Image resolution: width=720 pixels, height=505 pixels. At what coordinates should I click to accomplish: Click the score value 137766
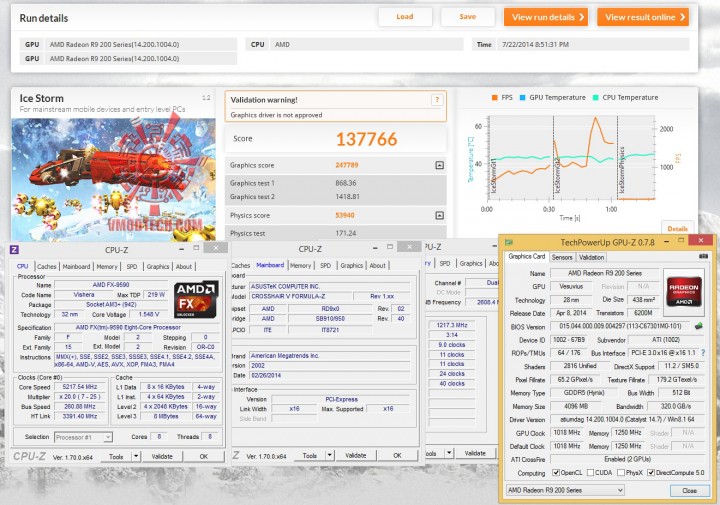click(x=366, y=139)
